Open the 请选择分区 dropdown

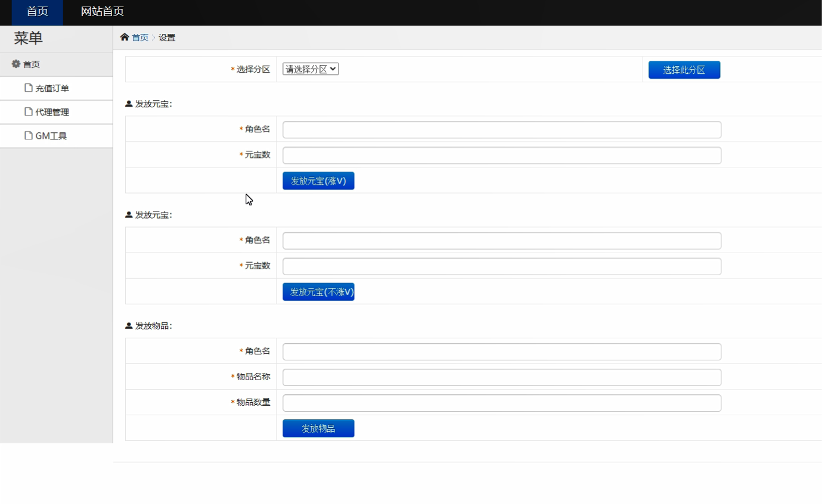pyautogui.click(x=311, y=69)
